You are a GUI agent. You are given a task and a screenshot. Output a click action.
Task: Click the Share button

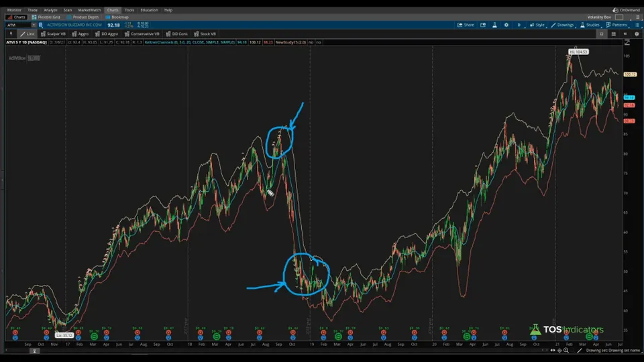click(x=466, y=25)
